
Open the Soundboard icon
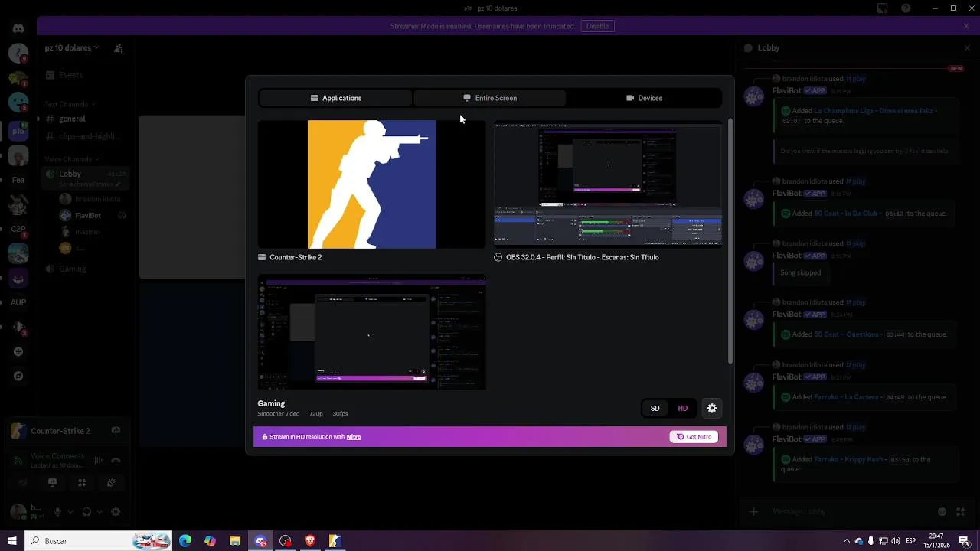click(111, 483)
